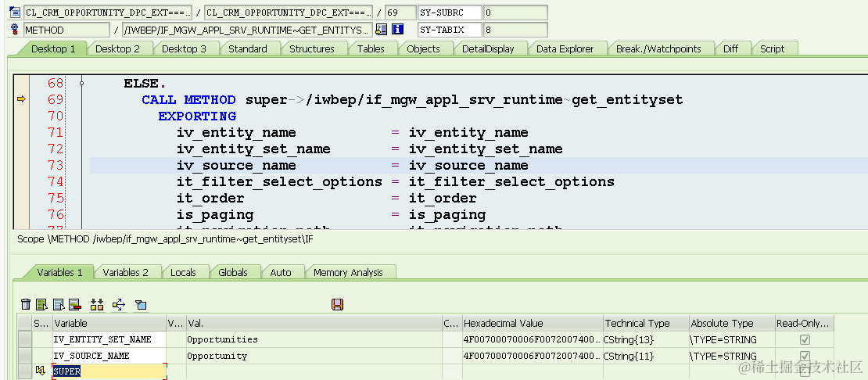Open the Objects tab
Screen dimensions: 868x380
423,48
